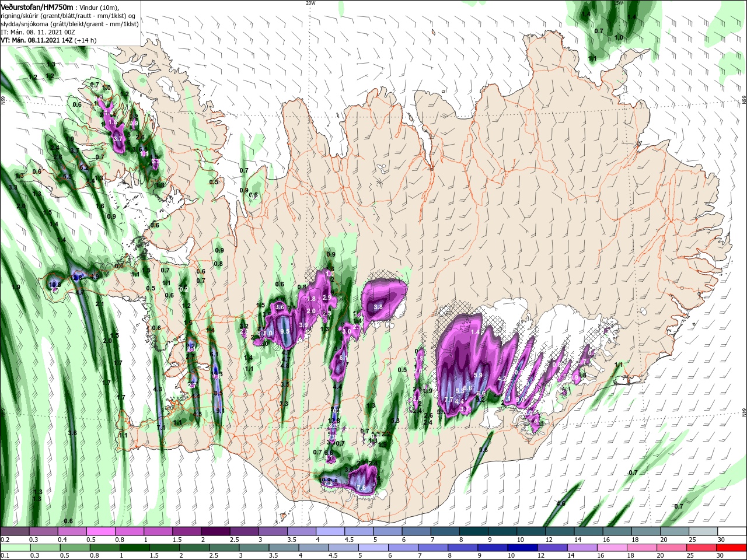Pick the light green 0.1 swatch, lower scale
This screenshot has width=747, height=560.
[x=15, y=548]
